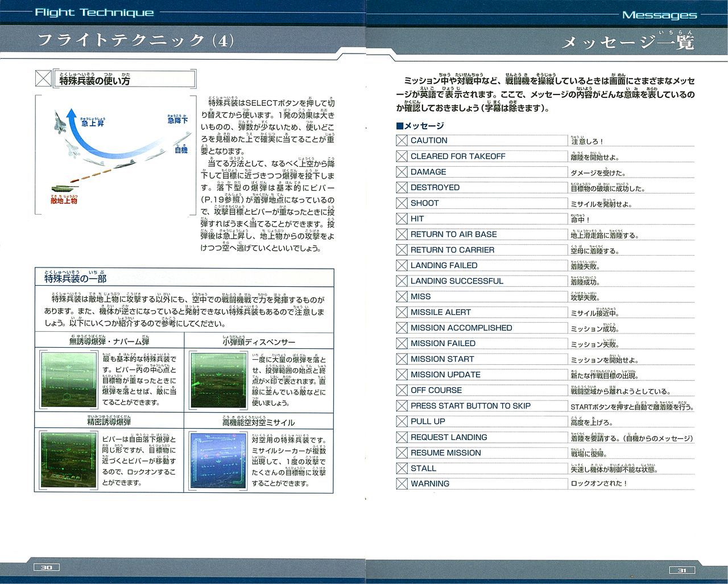Click the crossed-box icon beside WARNING
The height and width of the screenshot is (584, 728).
click(402, 484)
